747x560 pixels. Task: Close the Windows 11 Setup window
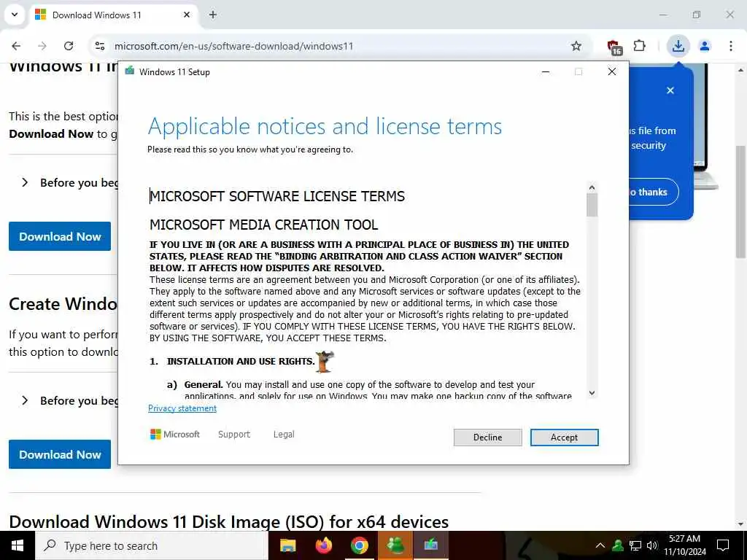click(612, 71)
